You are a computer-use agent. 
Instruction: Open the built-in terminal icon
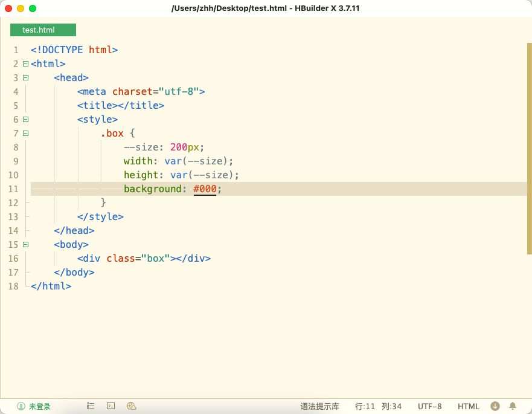tap(111, 406)
